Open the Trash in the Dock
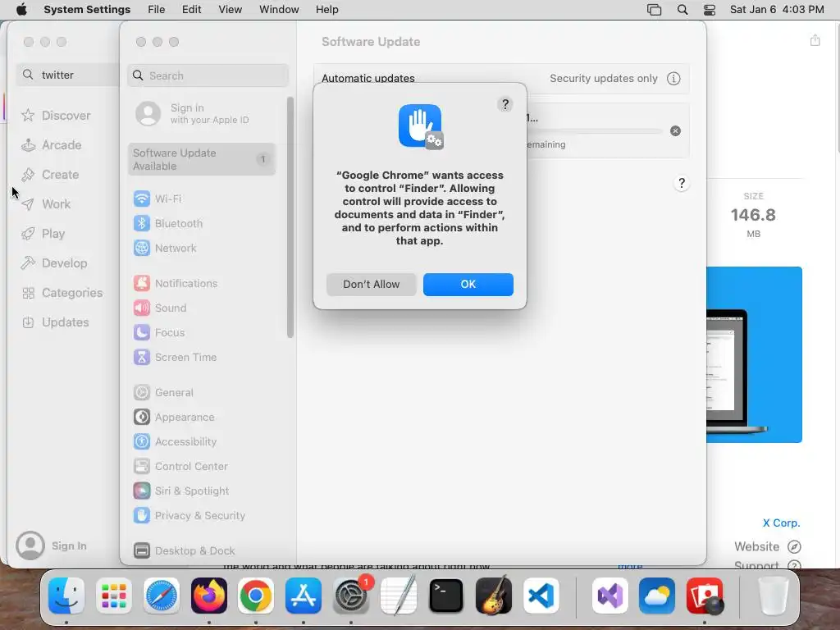Image resolution: width=840 pixels, height=630 pixels. tap(773, 596)
